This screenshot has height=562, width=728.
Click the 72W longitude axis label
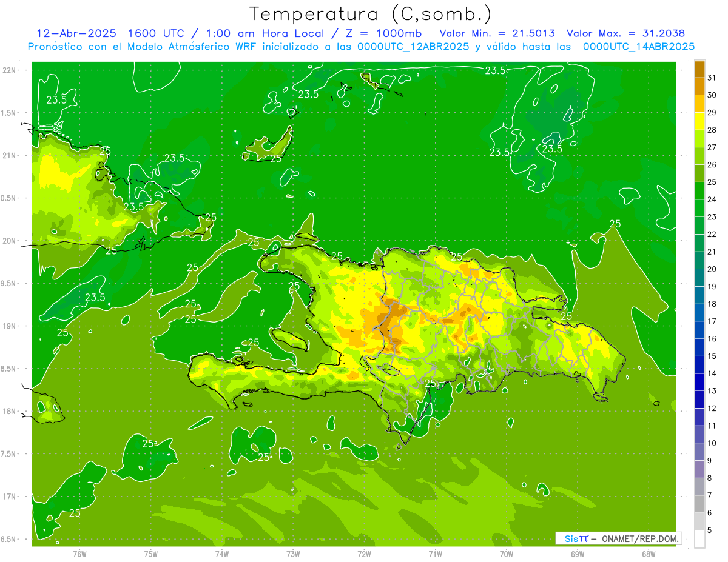(364, 554)
